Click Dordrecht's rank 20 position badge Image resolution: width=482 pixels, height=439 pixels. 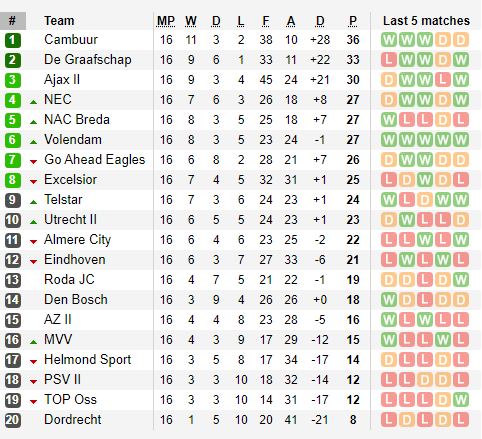pyautogui.click(x=13, y=420)
